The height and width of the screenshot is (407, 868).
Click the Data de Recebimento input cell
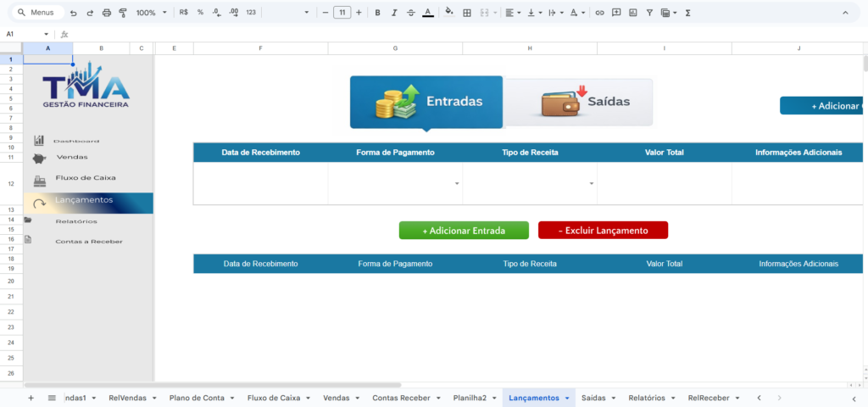260,183
